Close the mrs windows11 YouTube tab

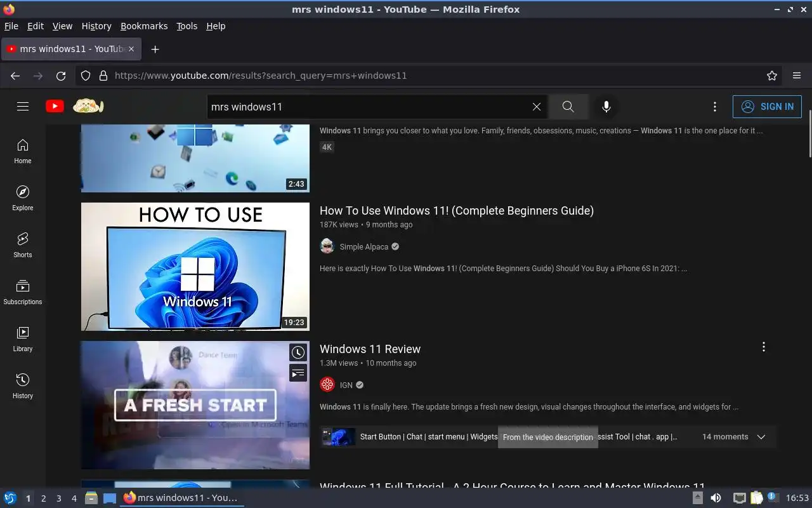click(132, 49)
